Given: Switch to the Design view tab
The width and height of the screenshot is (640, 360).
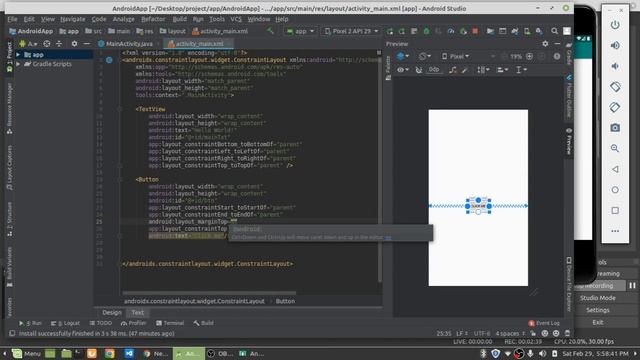Looking at the screenshot, I should 111,312.
